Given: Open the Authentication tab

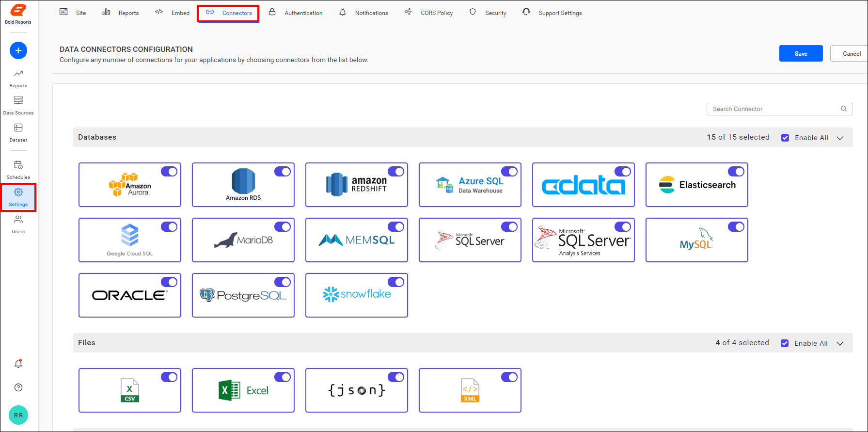Looking at the screenshot, I should [296, 13].
